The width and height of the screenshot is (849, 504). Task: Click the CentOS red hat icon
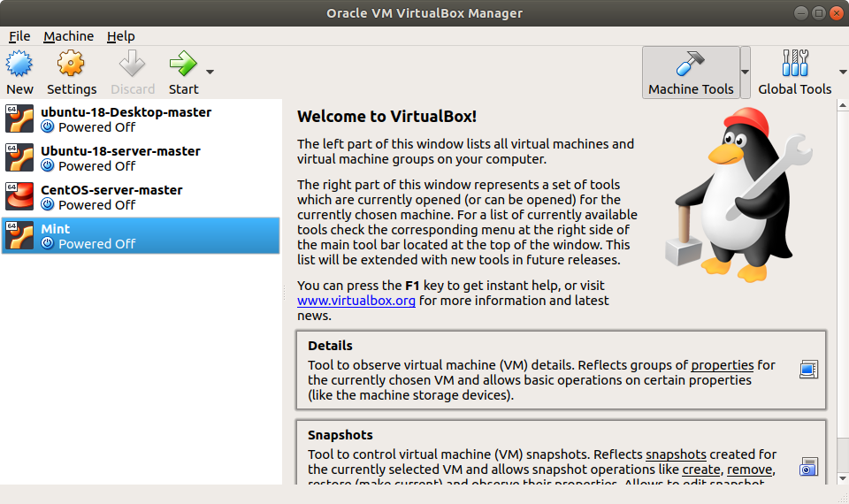coord(19,196)
